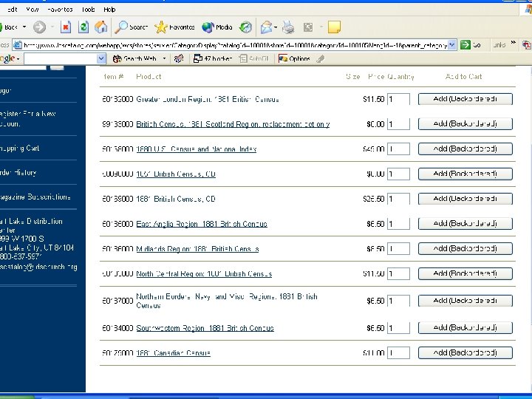Click quantity field for Southwestern Region row
The image size is (532, 399).
[399, 328]
